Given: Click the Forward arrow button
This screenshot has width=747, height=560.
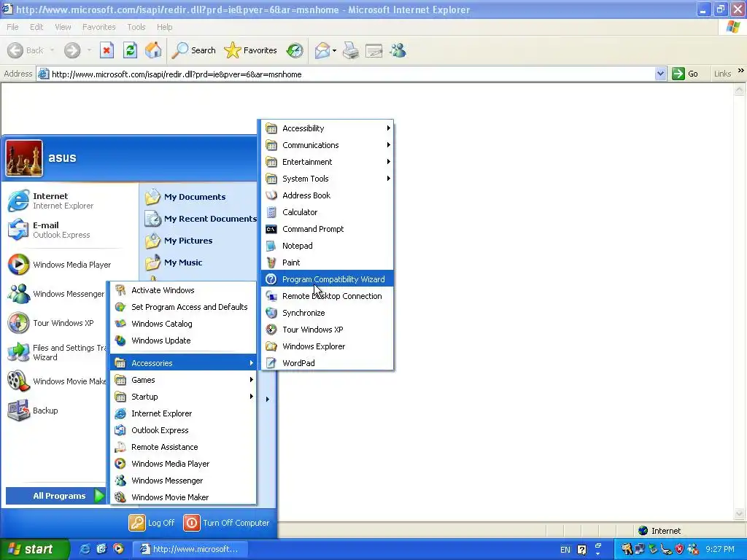Looking at the screenshot, I should pyautogui.click(x=72, y=50).
